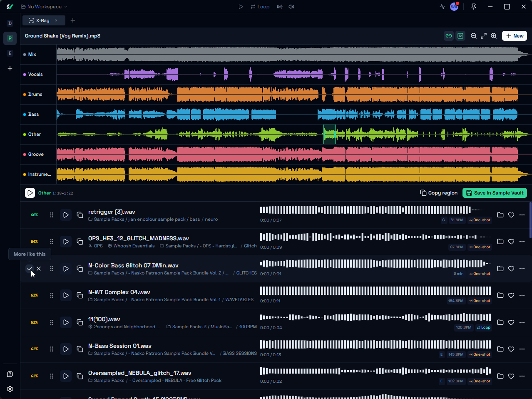Viewport: 532px width, 399px height.
Task: Open more options for N-Bass Session 01.wav
Action: pyautogui.click(x=522, y=349)
